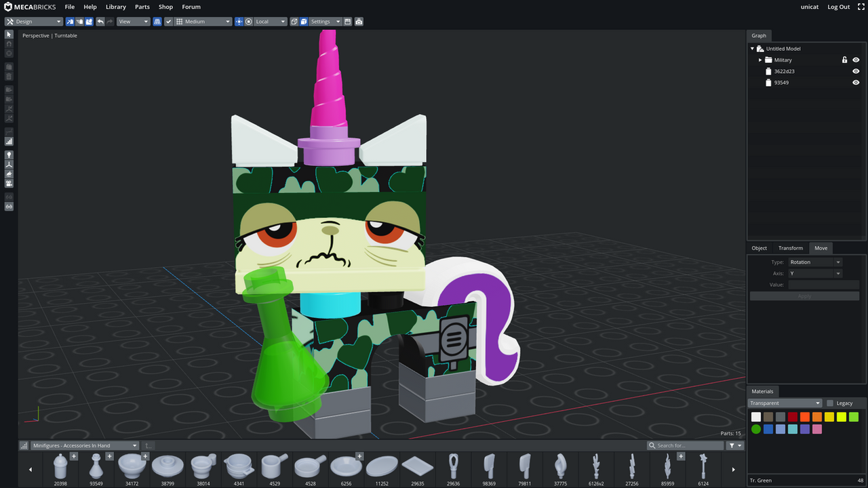Click the save disk icon in toolbar
The image size is (868, 488).
348,22
